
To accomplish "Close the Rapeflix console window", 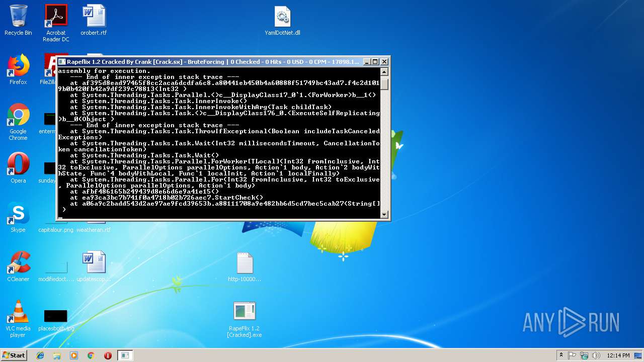I will pyautogui.click(x=384, y=62).
